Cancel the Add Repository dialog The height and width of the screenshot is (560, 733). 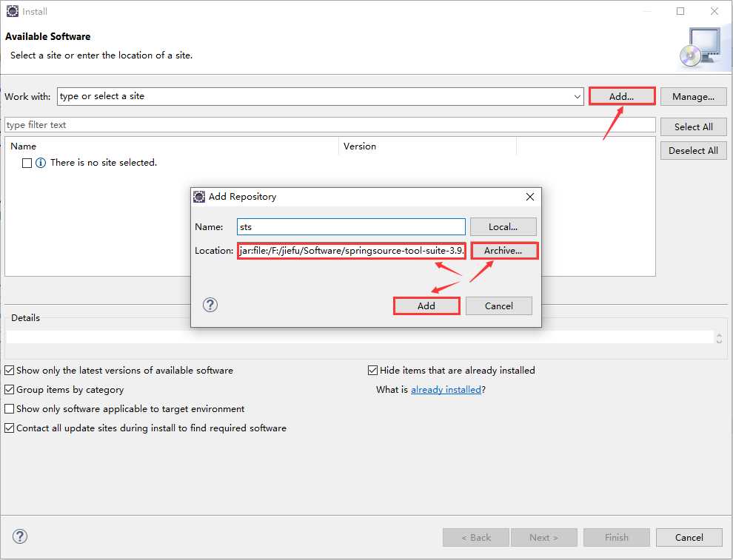coord(499,306)
